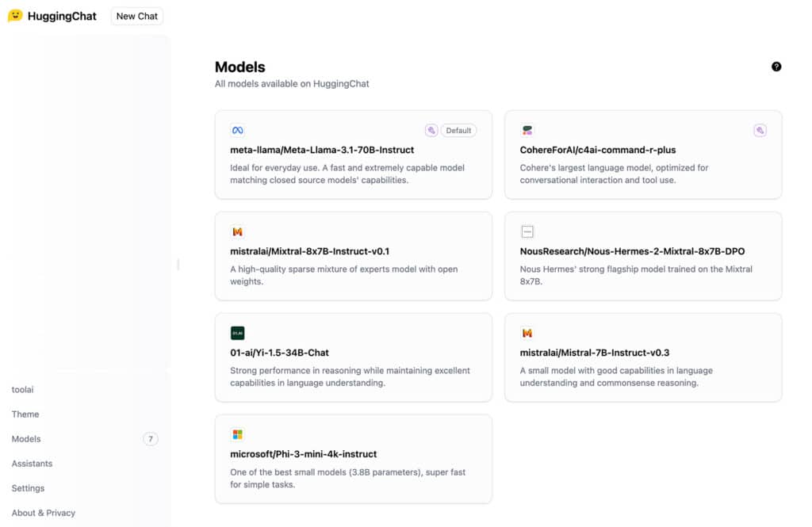Screen dimensions: 812x527
Task: Open Assistants in the sidebar
Action: pos(32,464)
